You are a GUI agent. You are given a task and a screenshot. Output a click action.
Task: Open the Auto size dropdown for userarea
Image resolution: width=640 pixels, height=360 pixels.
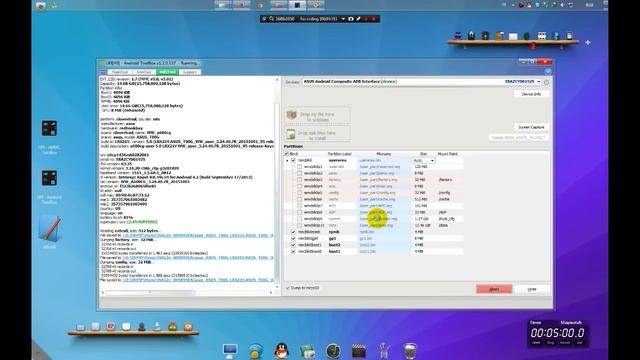tap(423, 160)
